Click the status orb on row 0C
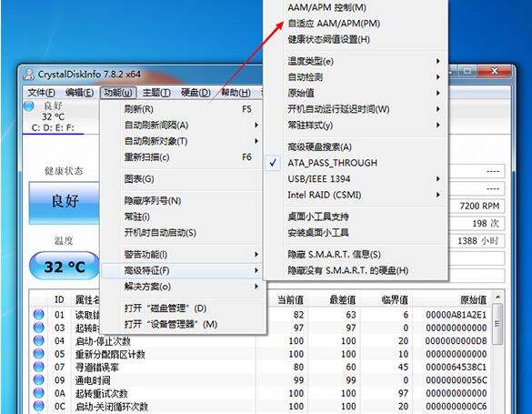This screenshot has width=532, height=414. pyautogui.click(x=39, y=406)
